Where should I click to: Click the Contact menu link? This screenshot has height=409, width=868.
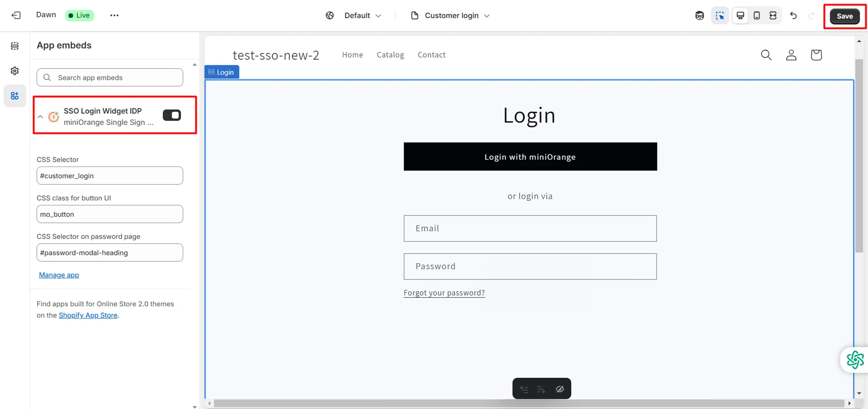tap(432, 55)
